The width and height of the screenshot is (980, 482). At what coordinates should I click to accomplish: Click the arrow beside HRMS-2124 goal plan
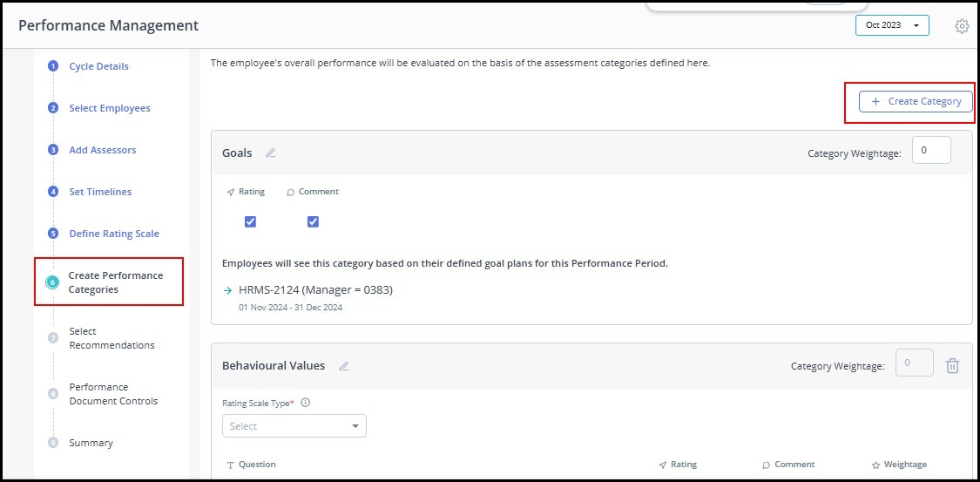pos(227,290)
